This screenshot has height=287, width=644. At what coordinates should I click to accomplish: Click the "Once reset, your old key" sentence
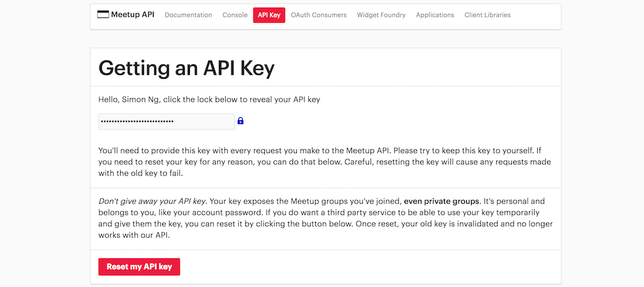[465, 224]
